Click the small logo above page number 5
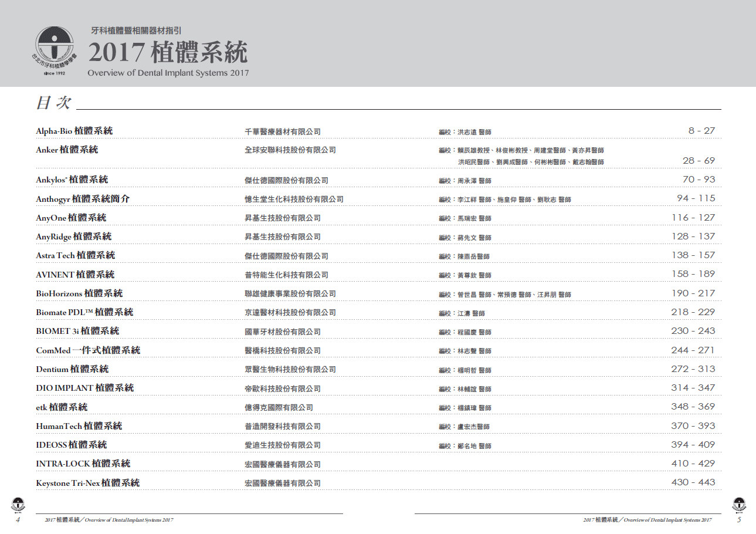The width and height of the screenshot is (756, 534). pyautogui.click(x=739, y=505)
